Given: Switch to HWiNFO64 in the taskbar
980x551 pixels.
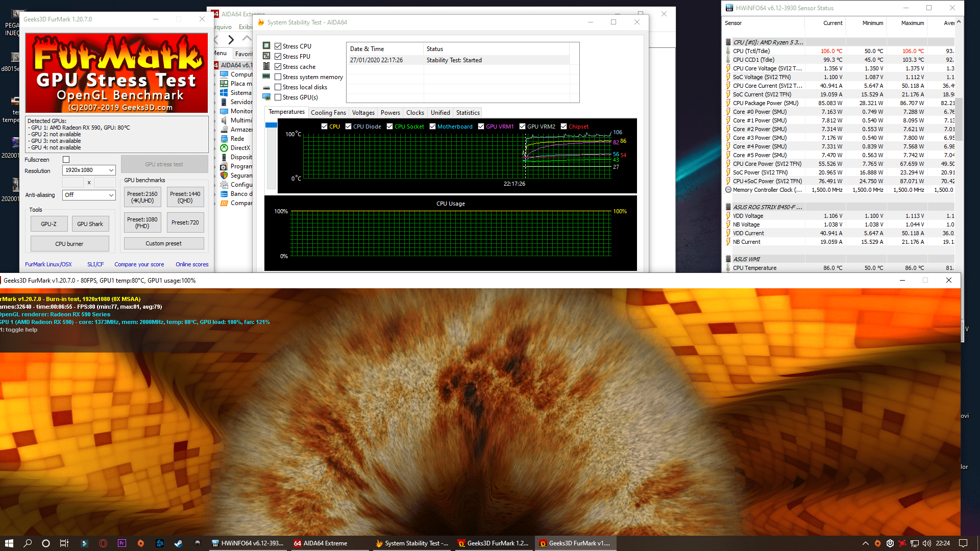Looking at the screenshot, I should point(249,543).
